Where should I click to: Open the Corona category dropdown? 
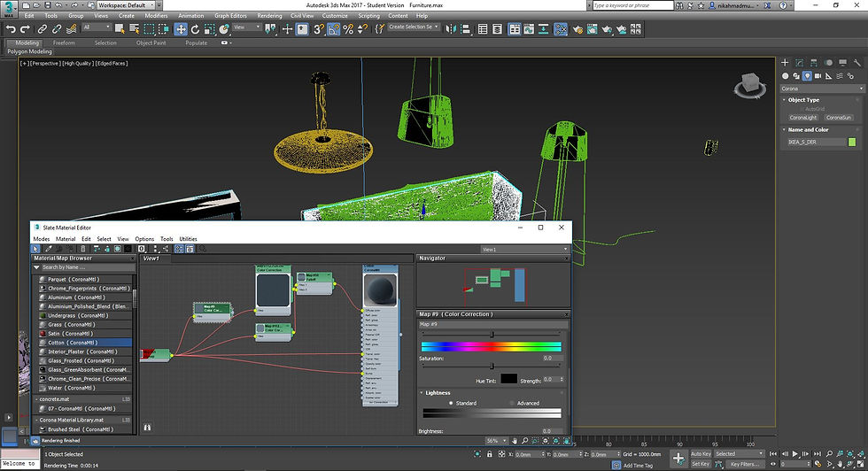click(x=822, y=89)
